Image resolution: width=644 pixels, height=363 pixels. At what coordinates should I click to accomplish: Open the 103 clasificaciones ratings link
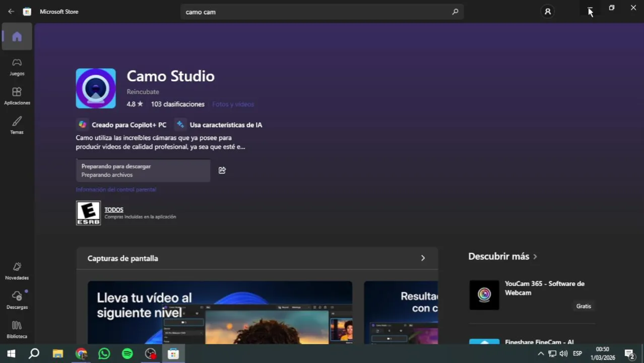[x=177, y=104]
